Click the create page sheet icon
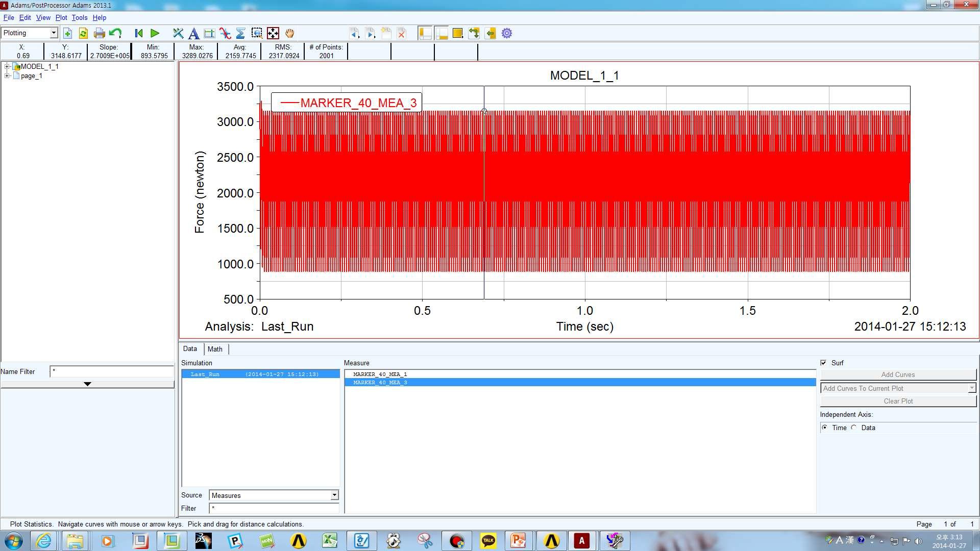This screenshot has width=980, height=551. click(386, 34)
